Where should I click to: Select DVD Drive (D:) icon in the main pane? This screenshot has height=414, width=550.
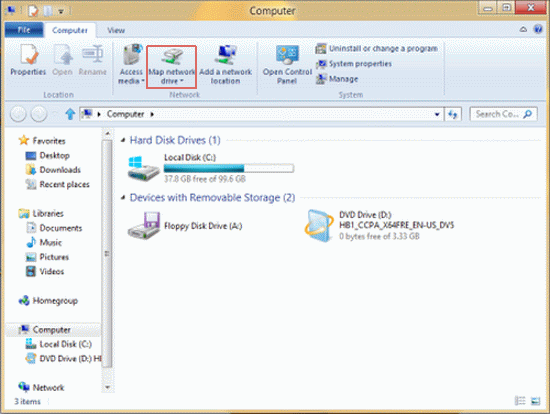(319, 226)
